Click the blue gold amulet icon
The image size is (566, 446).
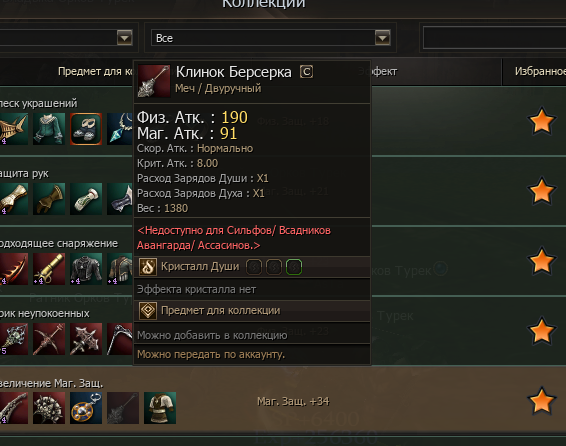pyautogui.click(x=86, y=408)
